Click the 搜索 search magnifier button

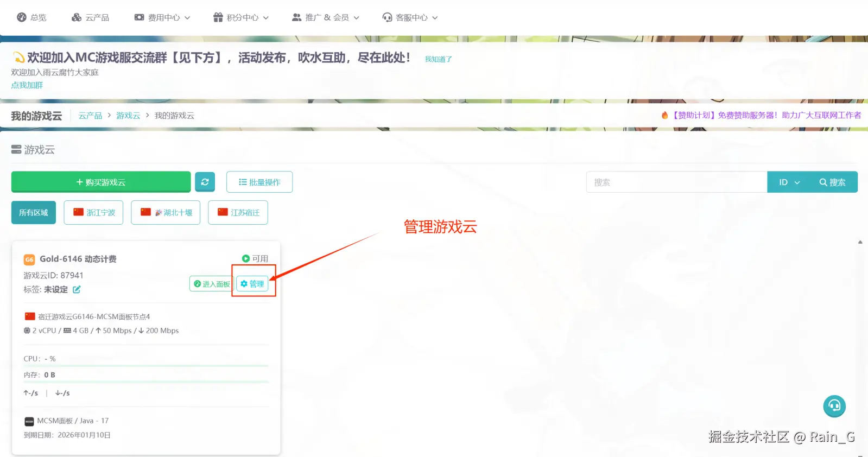pyautogui.click(x=832, y=182)
